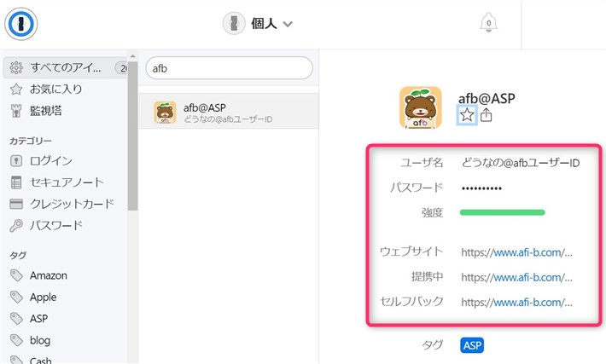606x364 pixels.
Task: Click the all-items grid icon
Action: click(16, 68)
